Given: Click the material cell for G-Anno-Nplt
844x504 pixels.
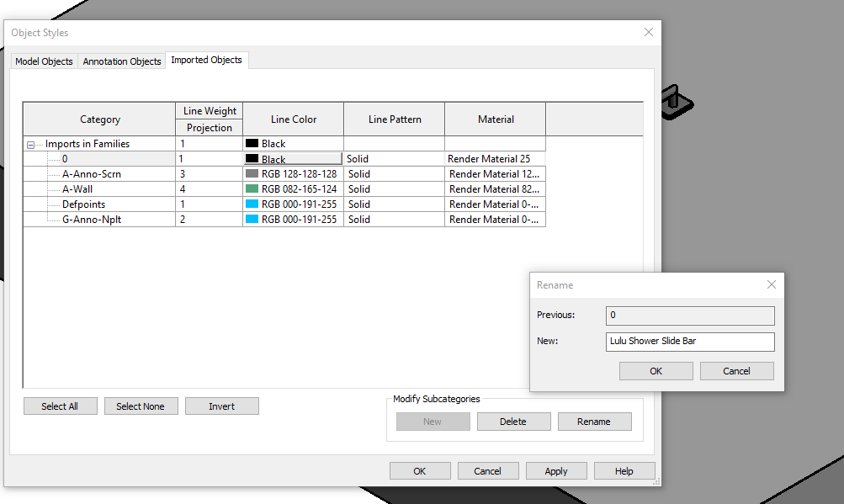Looking at the screenshot, I should pyautogui.click(x=495, y=219).
